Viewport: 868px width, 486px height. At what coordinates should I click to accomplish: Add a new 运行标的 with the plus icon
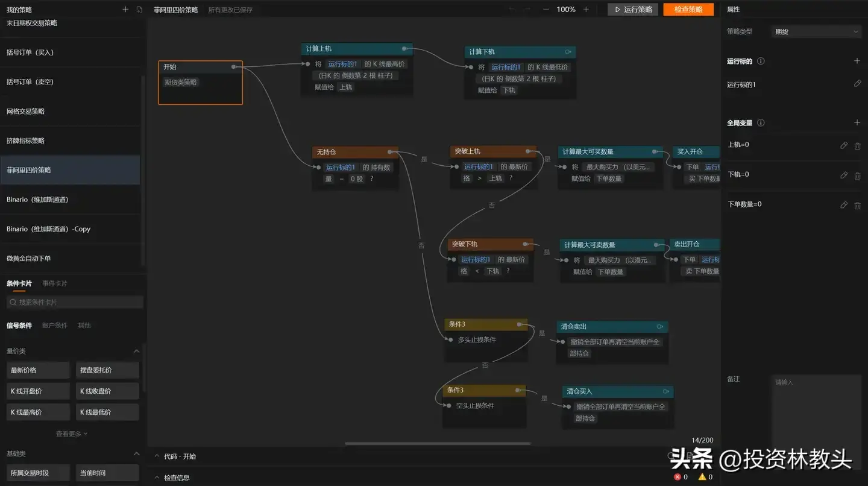tap(857, 61)
